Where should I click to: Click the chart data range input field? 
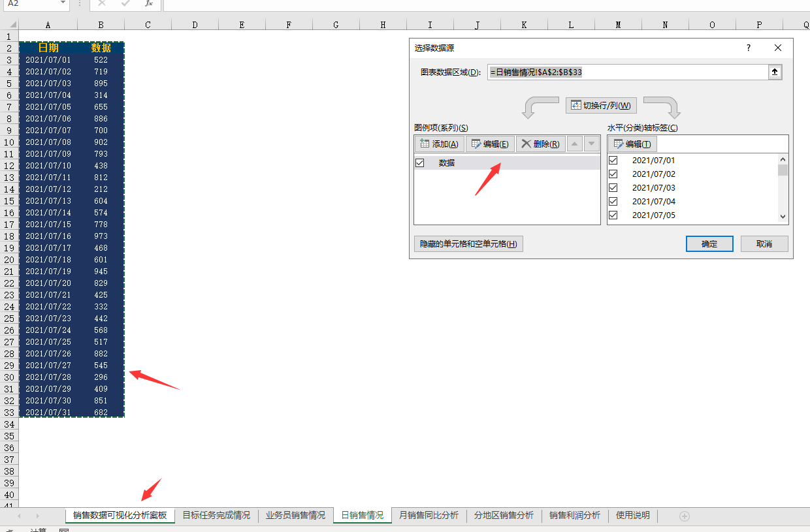pos(627,72)
